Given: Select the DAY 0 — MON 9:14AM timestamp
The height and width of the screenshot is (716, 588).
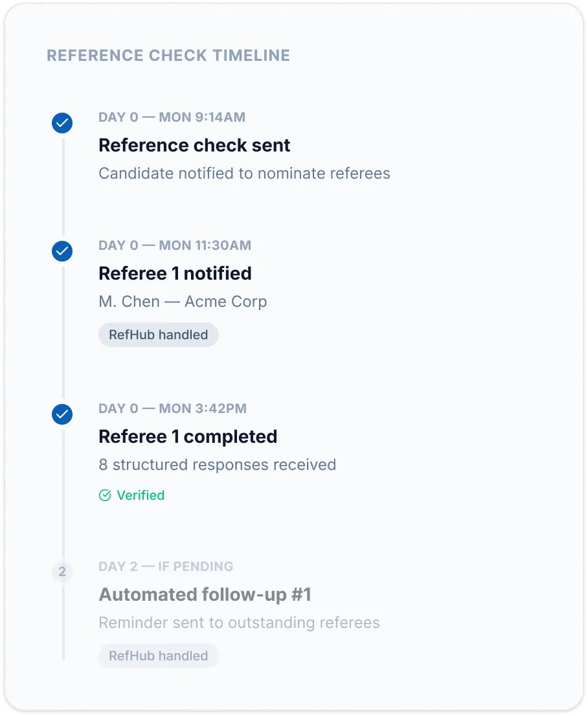Looking at the screenshot, I should coord(172,117).
